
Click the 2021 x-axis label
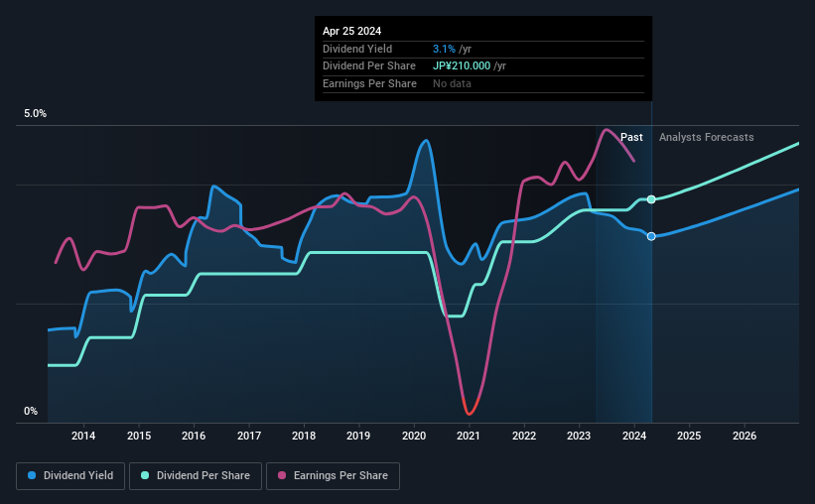click(469, 436)
